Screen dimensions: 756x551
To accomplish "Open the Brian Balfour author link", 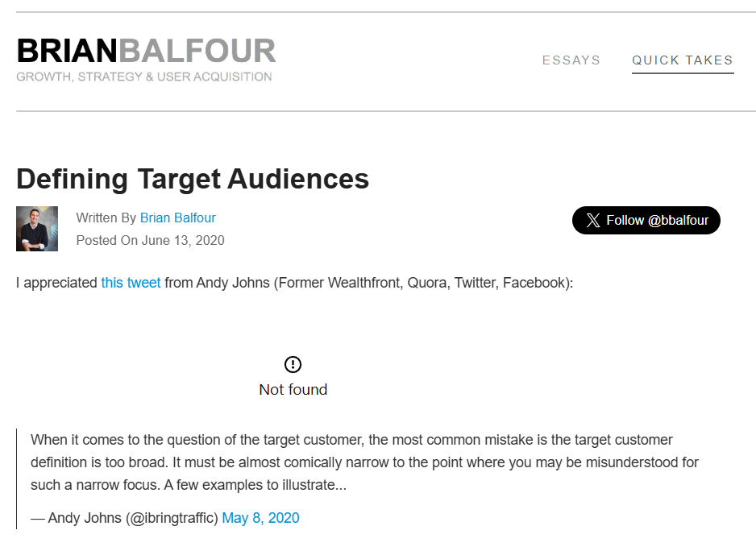I will pos(177,217).
